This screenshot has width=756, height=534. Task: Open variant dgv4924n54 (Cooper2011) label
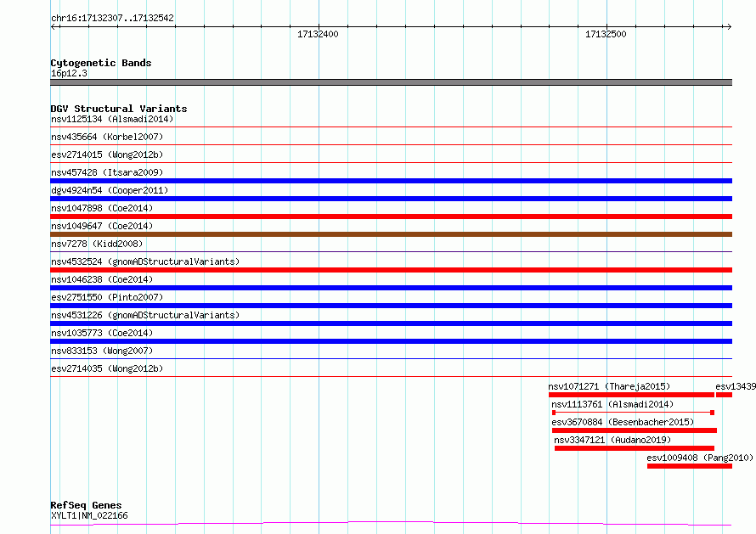[x=110, y=190]
